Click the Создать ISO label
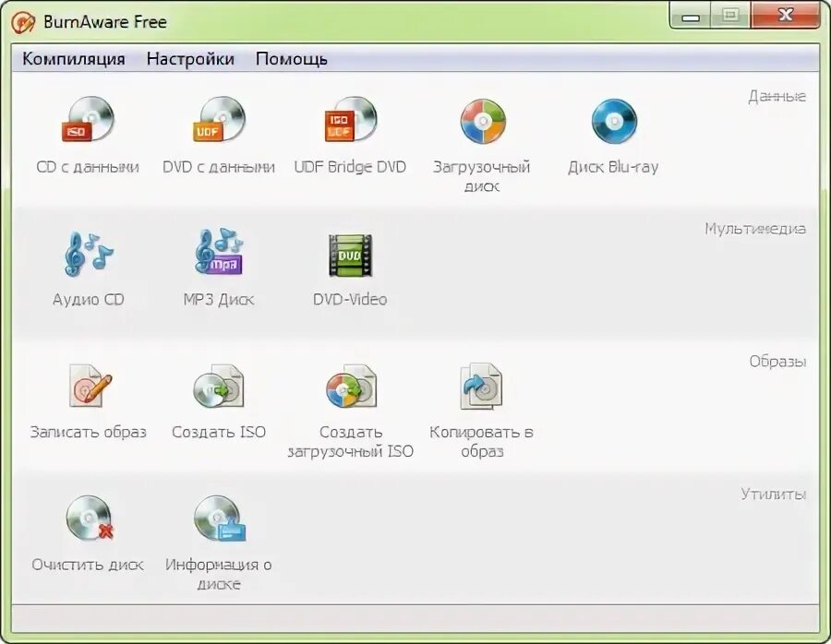 coord(218,432)
